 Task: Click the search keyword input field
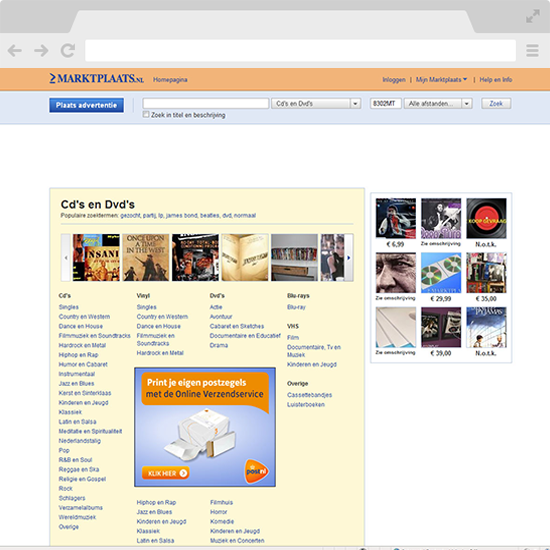[206, 103]
